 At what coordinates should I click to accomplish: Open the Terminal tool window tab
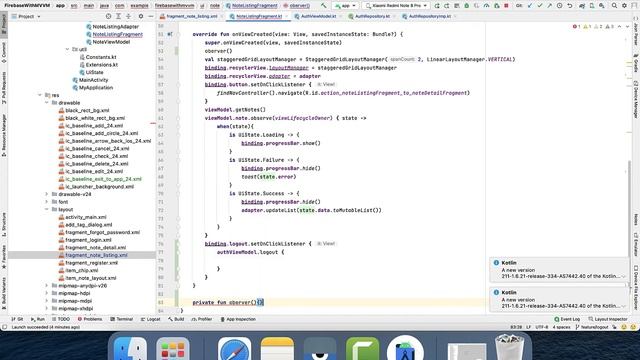[x=121, y=319]
